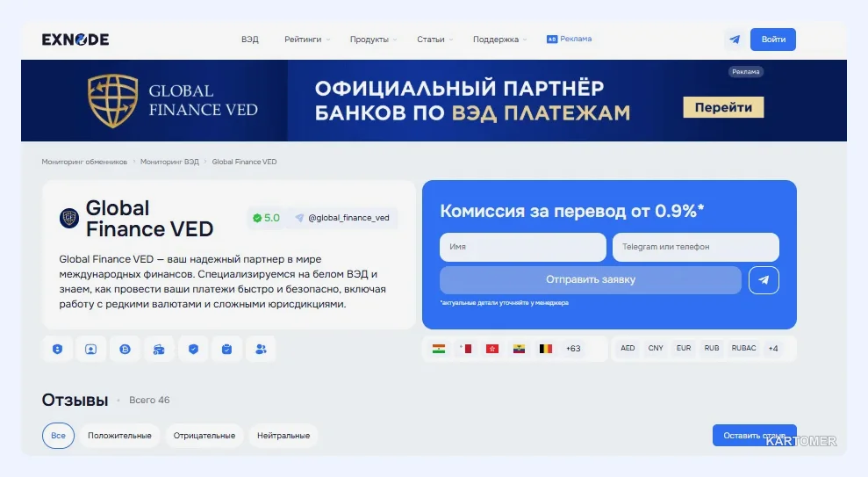
Task: Click the Global Finance VED banner shield logo
Action: pyautogui.click(x=113, y=101)
